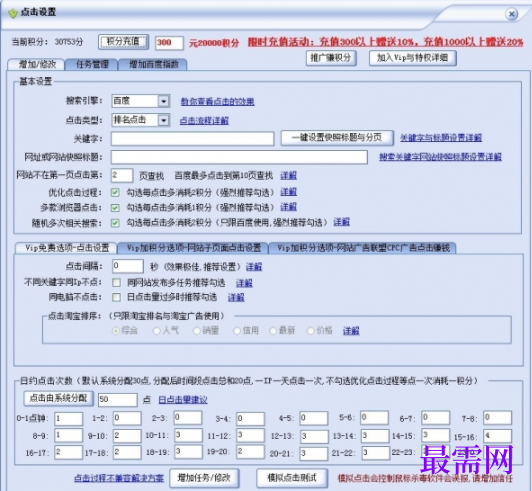This screenshot has width=532, height=491.
Task: Click the green shield app icon
Action: point(13,13)
